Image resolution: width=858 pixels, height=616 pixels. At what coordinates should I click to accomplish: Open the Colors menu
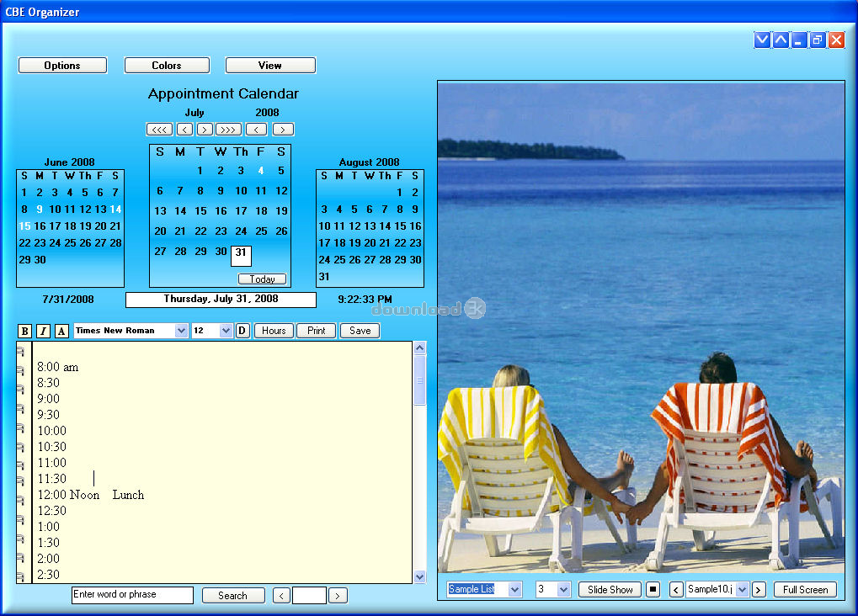(167, 65)
